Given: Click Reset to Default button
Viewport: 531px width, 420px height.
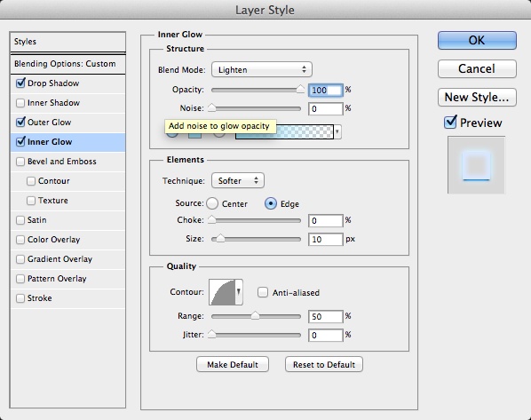Looking at the screenshot, I should pyautogui.click(x=324, y=364).
